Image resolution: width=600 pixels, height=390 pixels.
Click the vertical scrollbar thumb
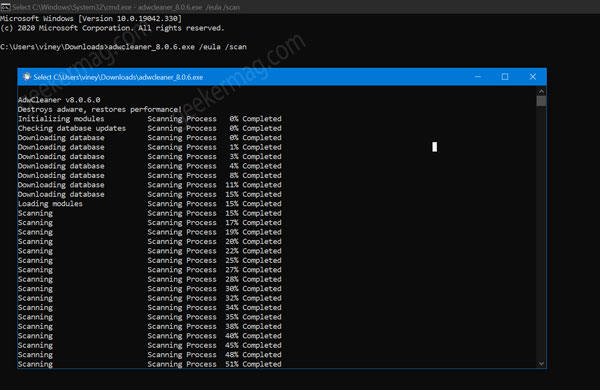(541, 101)
